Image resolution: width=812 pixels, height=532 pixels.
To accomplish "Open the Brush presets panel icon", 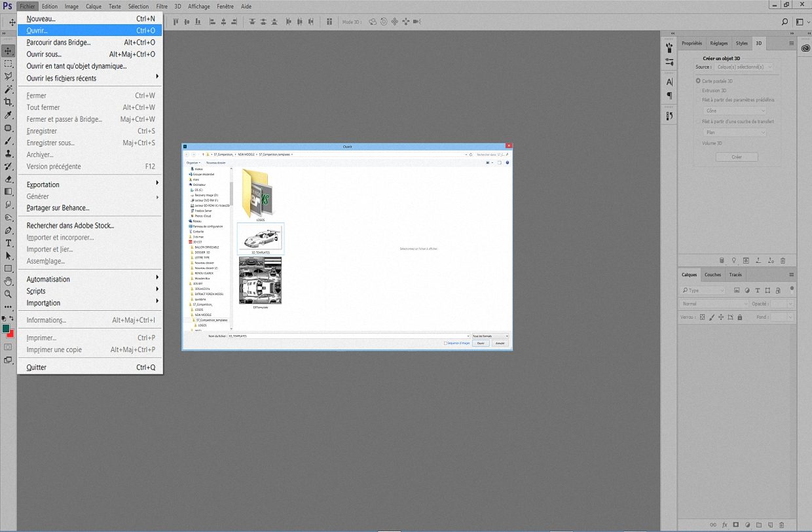I will (669, 48).
